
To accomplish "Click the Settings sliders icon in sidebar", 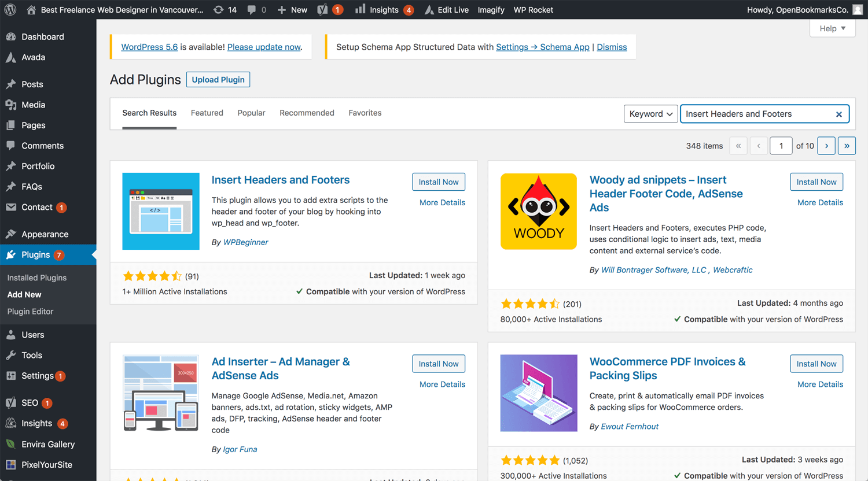I will pos(11,376).
